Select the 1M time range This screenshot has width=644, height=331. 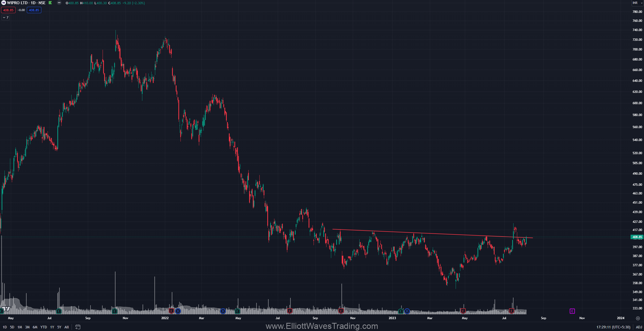(x=20, y=327)
